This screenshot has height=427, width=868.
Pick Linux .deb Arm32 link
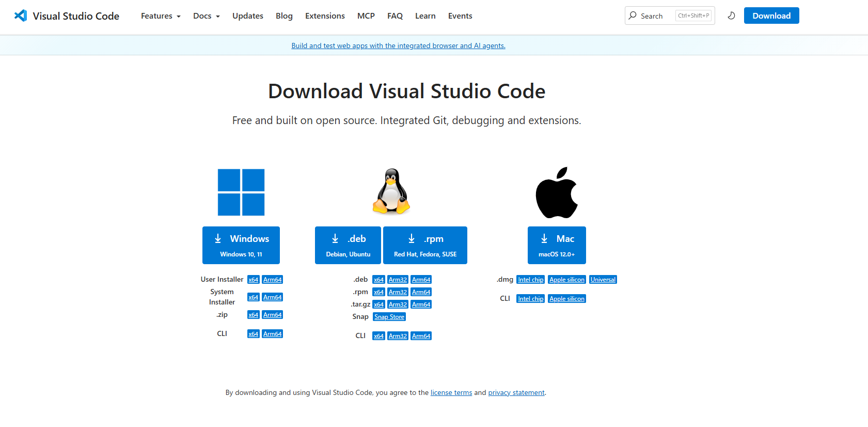point(398,280)
